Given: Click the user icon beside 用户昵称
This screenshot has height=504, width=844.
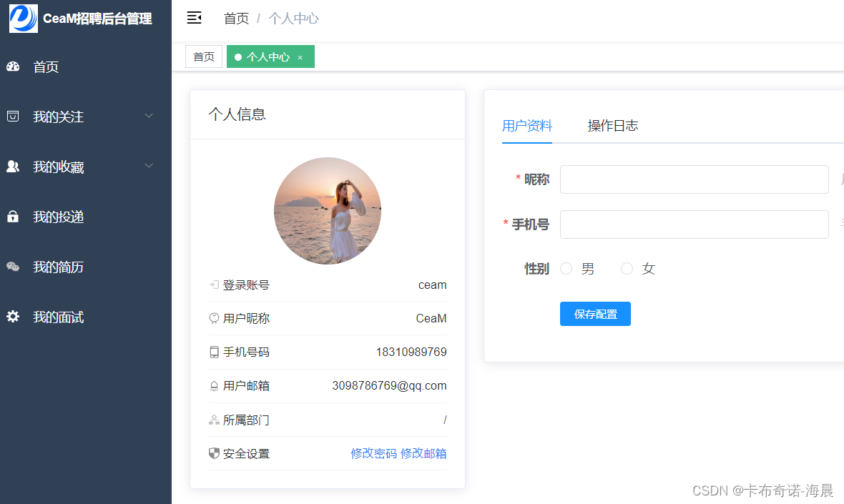Looking at the screenshot, I should (214, 318).
